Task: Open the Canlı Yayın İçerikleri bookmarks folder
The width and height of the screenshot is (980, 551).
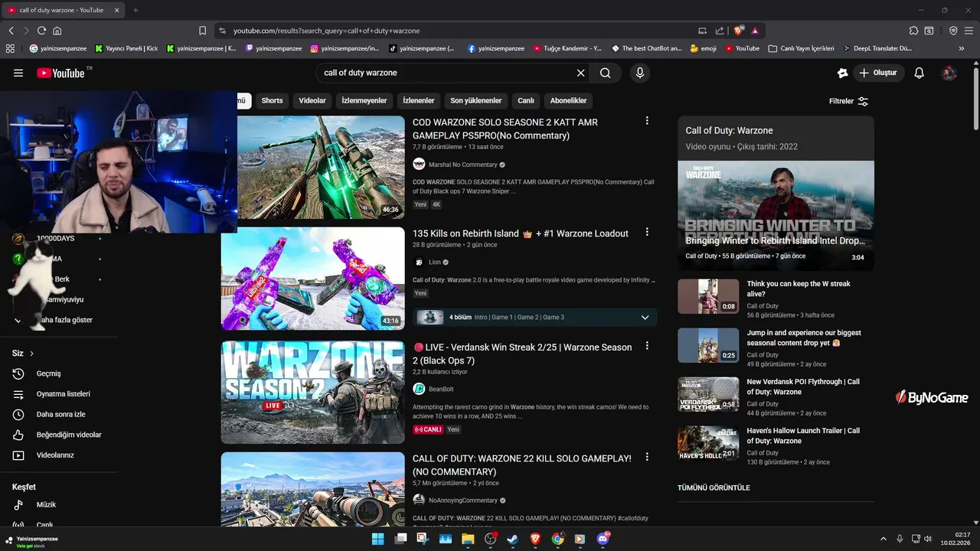Action: [801, 48]
